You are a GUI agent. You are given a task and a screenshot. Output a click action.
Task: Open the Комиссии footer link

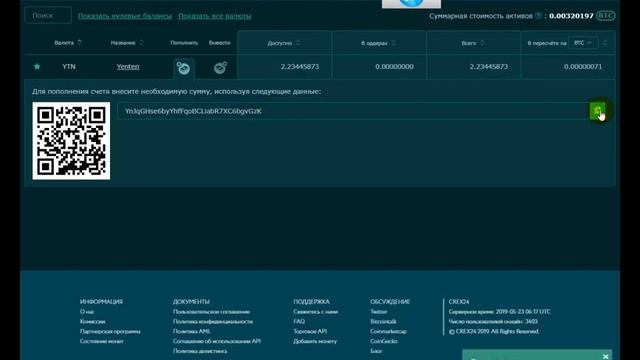[x=92, y=322]
